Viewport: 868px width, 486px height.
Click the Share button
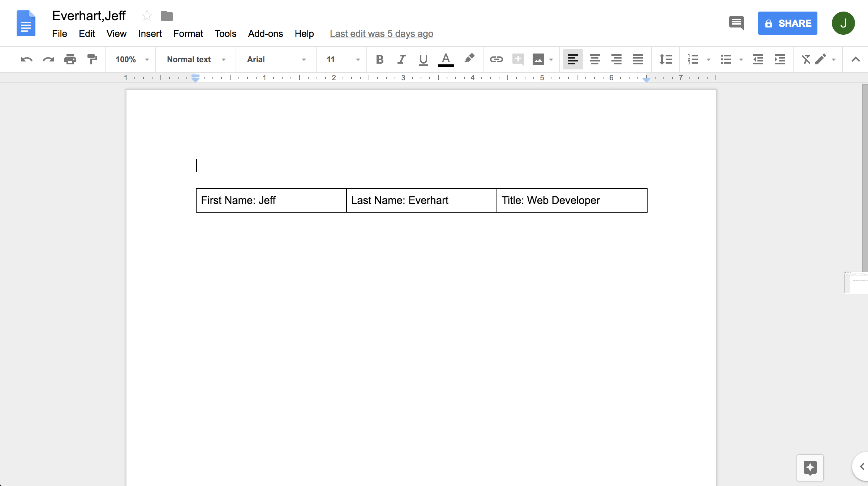787,23
